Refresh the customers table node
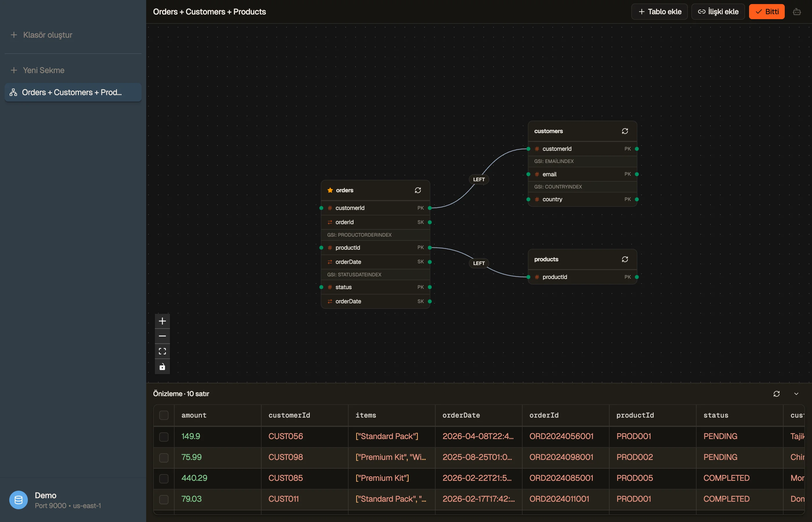Image resolution: width=812 pixels, height=522 pixels. (625, 131)
